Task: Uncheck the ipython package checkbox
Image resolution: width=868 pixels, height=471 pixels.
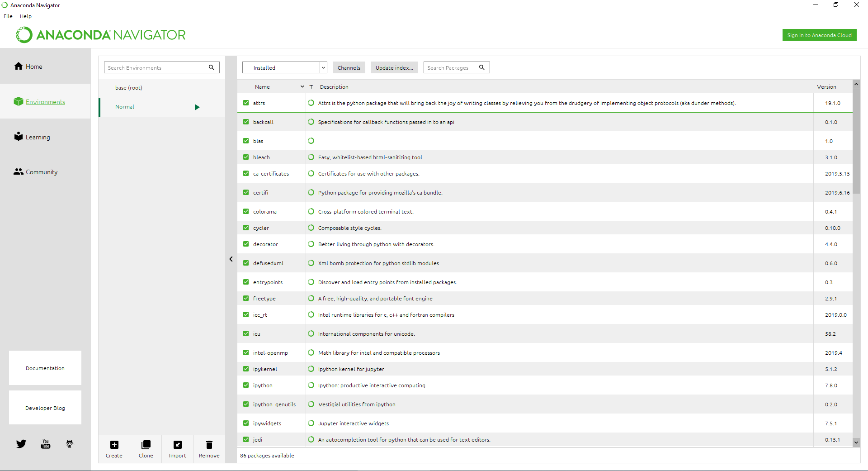Action: (246, 385)
